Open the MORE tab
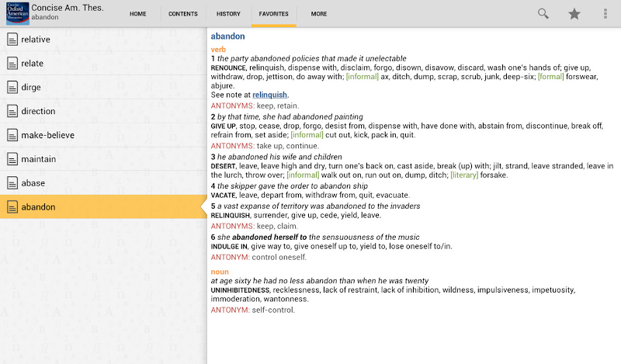Screen dimensions: 621x364 click(319, 14)
